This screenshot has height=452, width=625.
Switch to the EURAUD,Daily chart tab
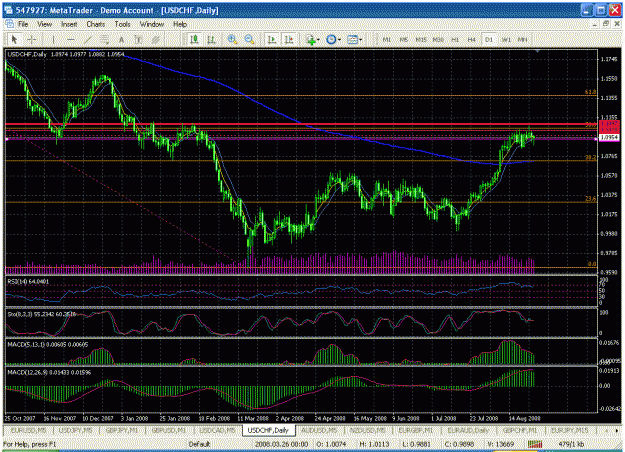pos(468,430)
